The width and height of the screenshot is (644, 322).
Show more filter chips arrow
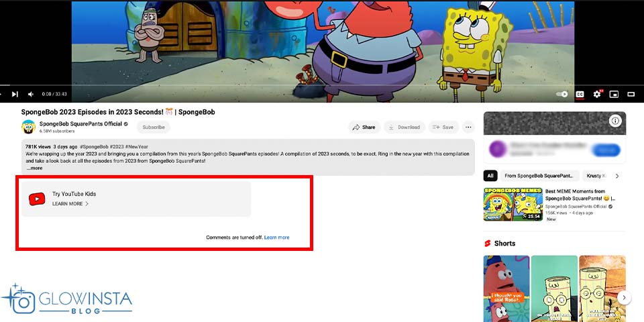coord(617,176)
